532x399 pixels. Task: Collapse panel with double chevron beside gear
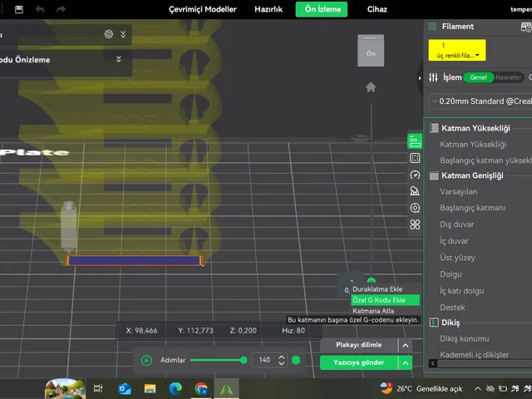[123, 34]
